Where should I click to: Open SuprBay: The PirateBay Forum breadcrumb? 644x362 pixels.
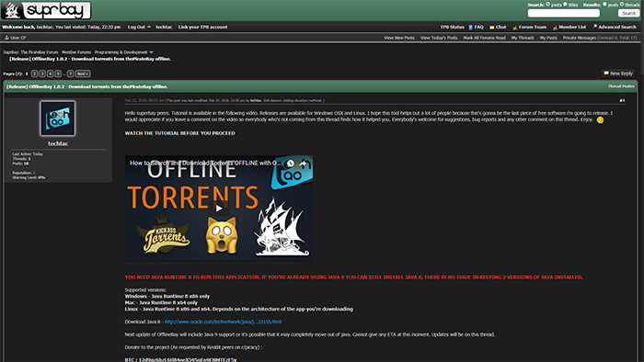(30, 52)
